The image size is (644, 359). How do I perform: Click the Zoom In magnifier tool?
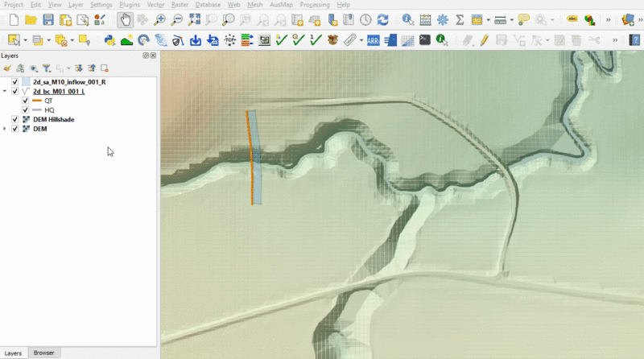tap(160, 20)
